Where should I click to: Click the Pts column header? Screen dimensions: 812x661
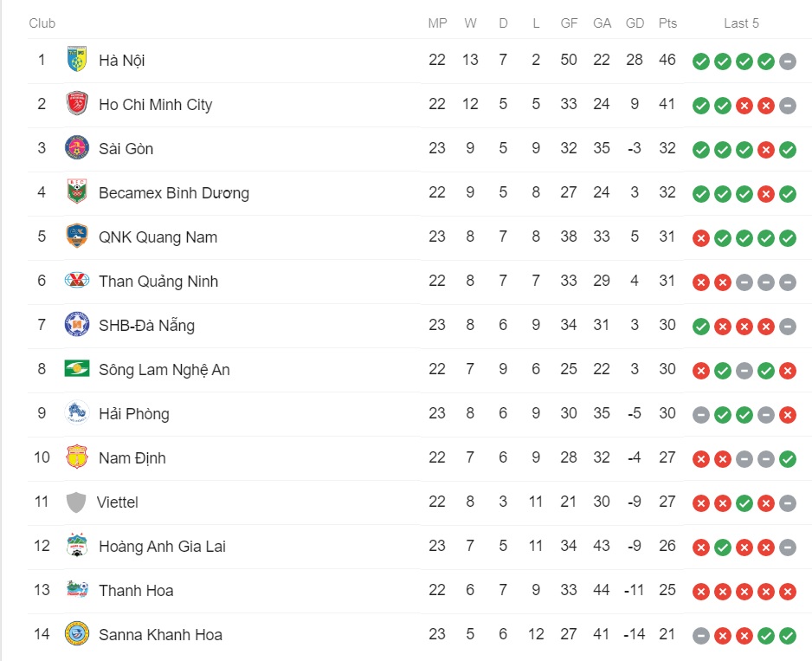(x=667, y=23)
